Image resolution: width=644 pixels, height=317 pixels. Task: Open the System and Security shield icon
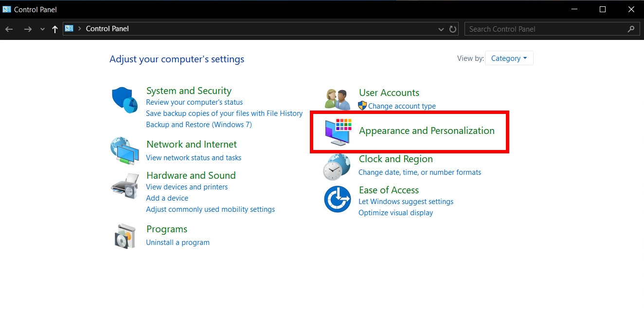click(125, 100)
